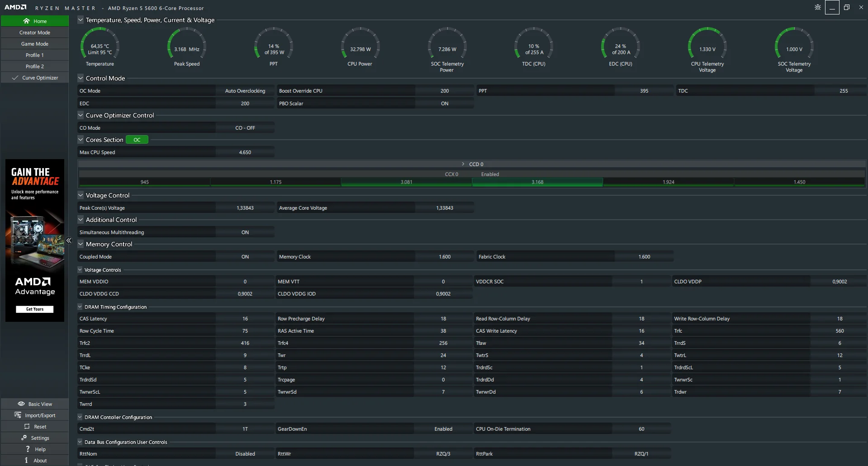Select Game Mode in sidebar
Image resolution: width=868 pixels, height=466 pixels.
(35, 44)
